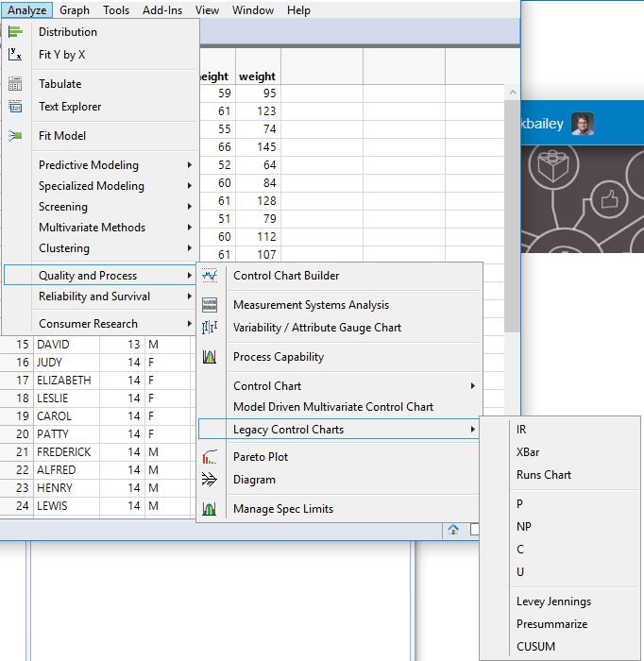Toggle the checkbox beside the home icon
The height and width of the screenshot is (661, 644).
click(x=475, y=529)
